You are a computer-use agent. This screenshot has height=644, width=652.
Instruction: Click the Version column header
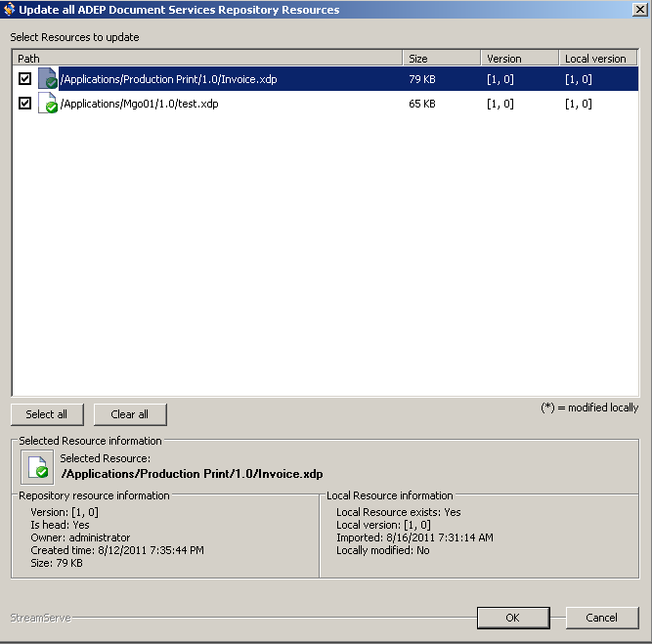(518, 59)
